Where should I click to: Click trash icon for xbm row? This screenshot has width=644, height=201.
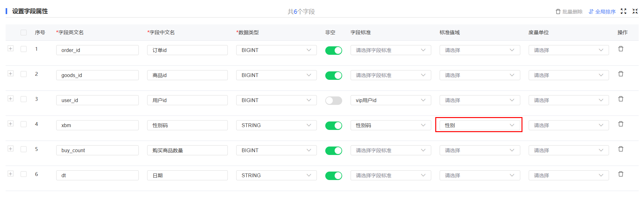[x=621, y=124]
